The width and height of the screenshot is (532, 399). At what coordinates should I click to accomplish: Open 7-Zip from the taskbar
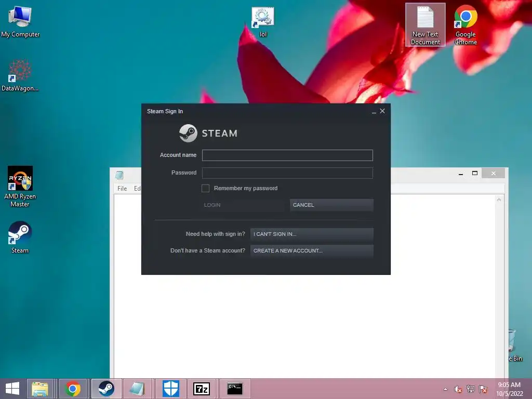(x=202, y=389)
